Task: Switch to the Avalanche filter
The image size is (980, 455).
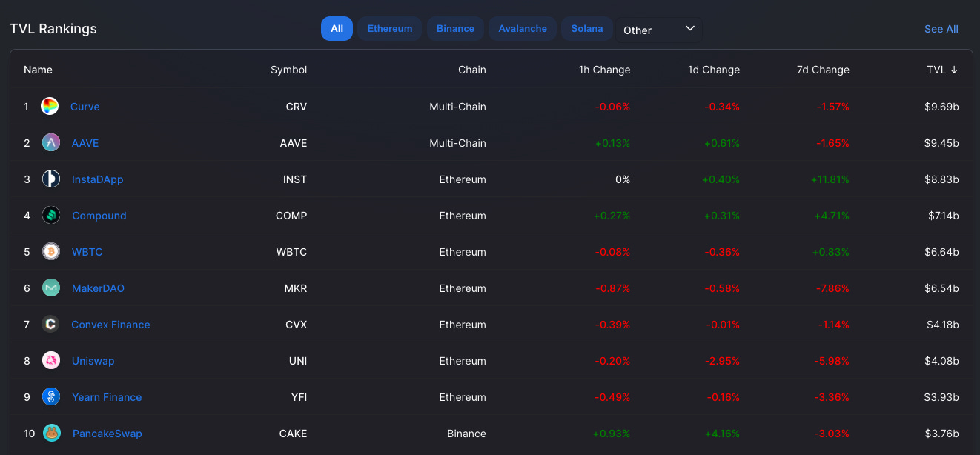Action: tap(523, 29)
